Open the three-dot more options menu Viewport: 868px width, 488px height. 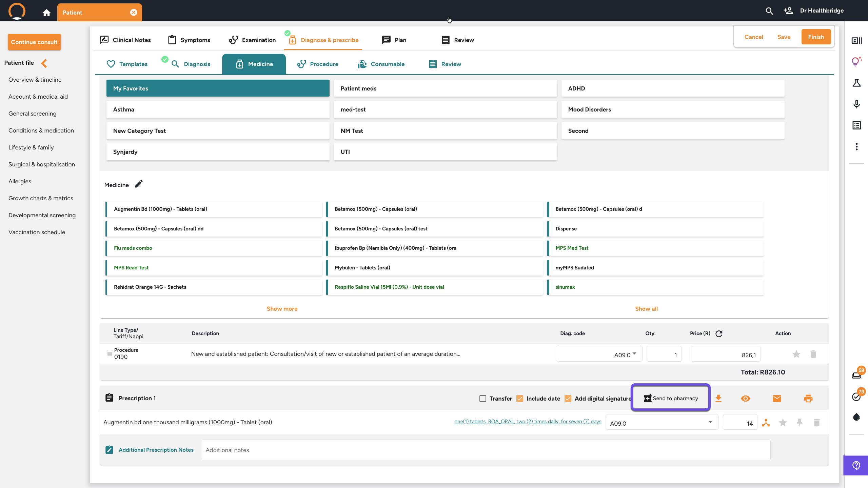tap(856, 147)
